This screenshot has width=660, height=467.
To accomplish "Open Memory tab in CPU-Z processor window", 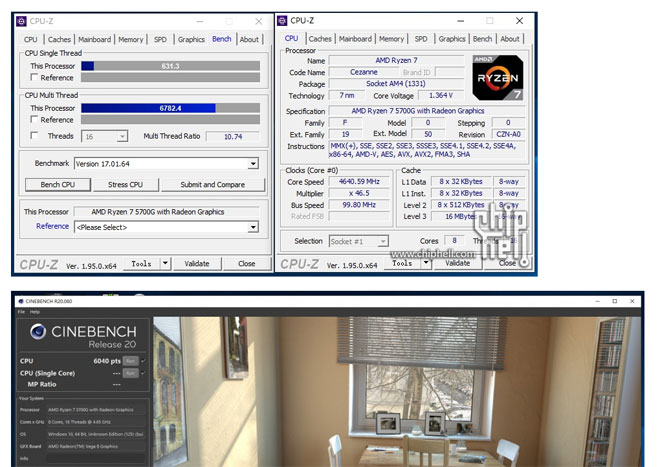I will [x=391, y=39].
